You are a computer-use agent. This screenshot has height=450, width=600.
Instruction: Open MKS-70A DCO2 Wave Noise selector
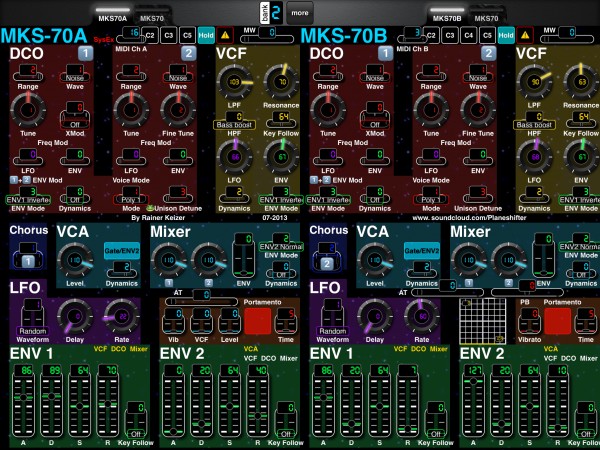click(x=178, y=73)
